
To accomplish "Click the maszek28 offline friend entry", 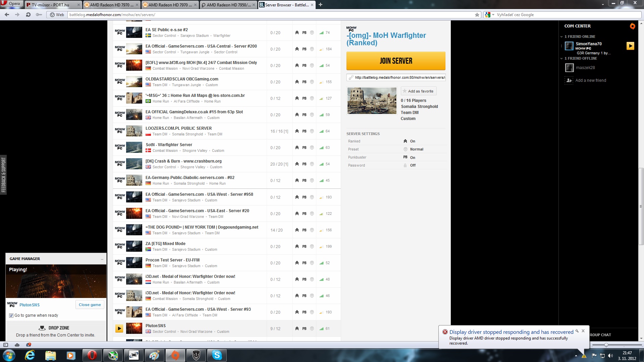I will tap(585, 68).
